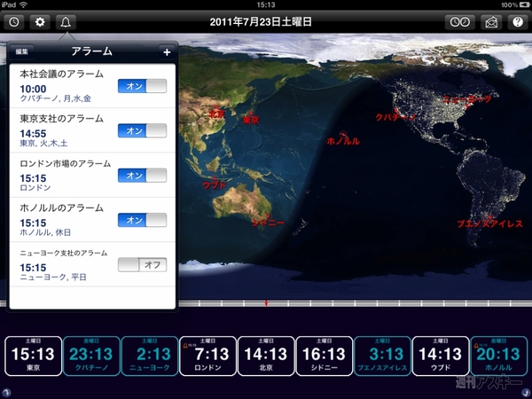Tap the status bar clock 15:13
This screenshot has height=399, width=532.
(266, 4)
